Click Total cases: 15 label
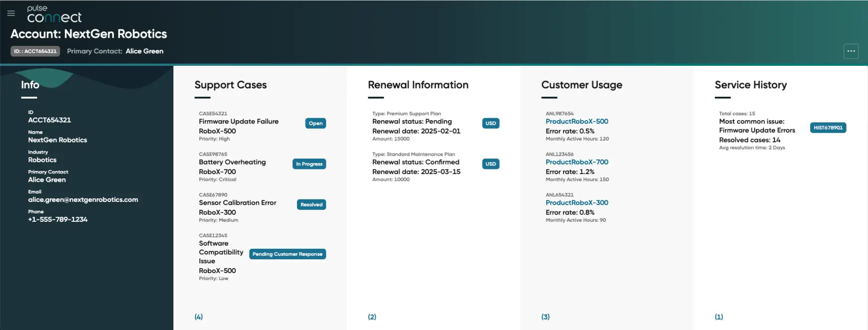This screenshot has width=868, height=330. click(737, 114)
